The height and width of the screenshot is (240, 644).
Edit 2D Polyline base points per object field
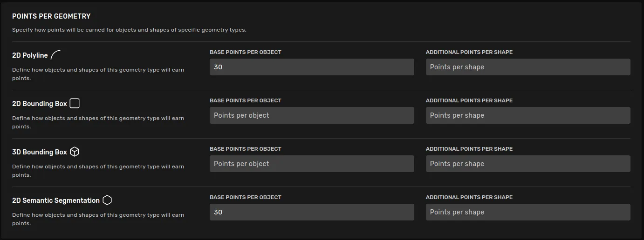tap(312, 67)
